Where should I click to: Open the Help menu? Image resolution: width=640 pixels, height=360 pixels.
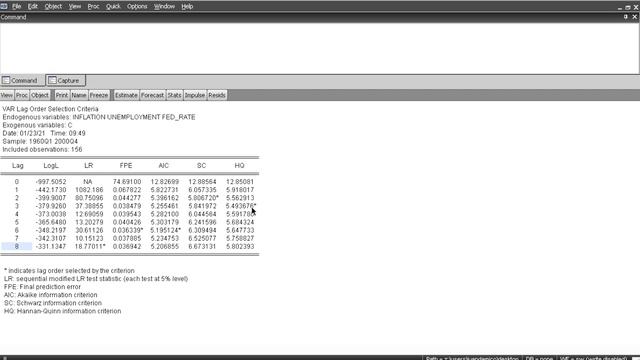(x=187, y=7)
